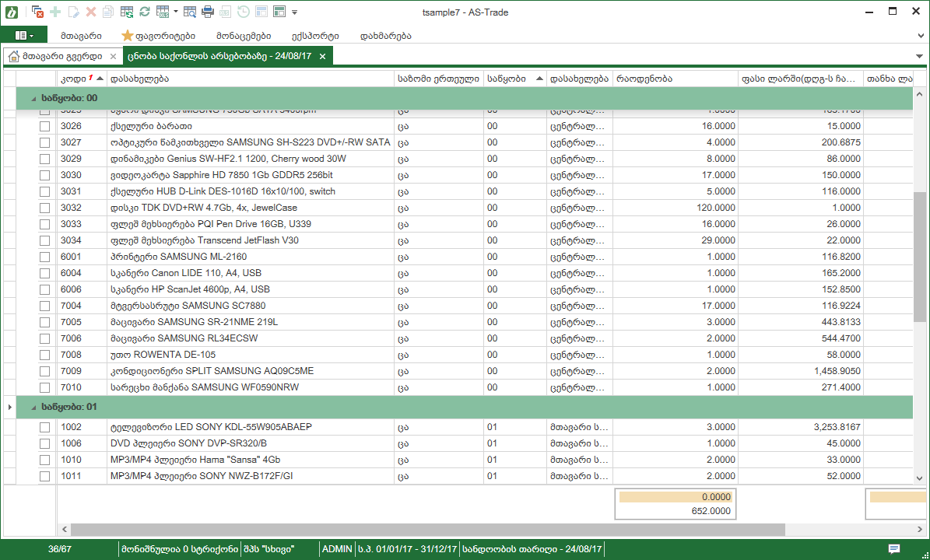This screenshot has height=560, width=930.
Task: Click sort arrow on the კოდი column header
Action: [x=100, y=79]
